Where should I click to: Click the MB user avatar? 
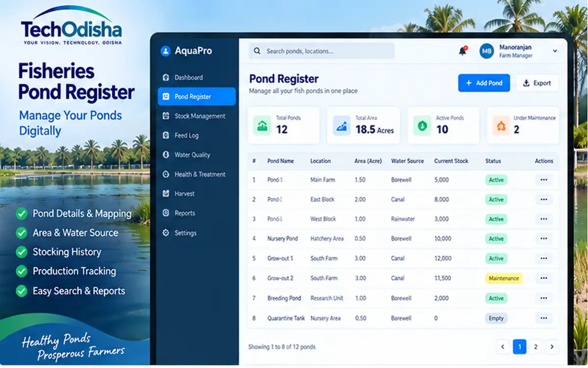pyautogui.click(x=487, y=51)
